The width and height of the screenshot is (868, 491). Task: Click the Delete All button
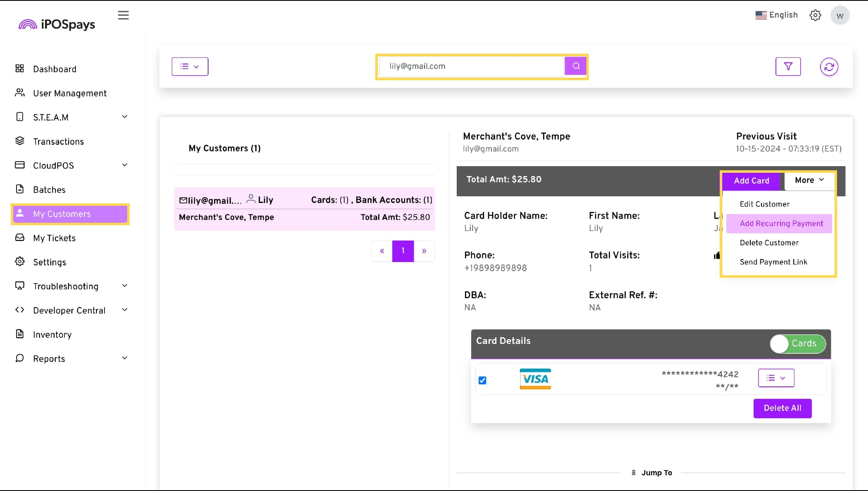[782, 408]
